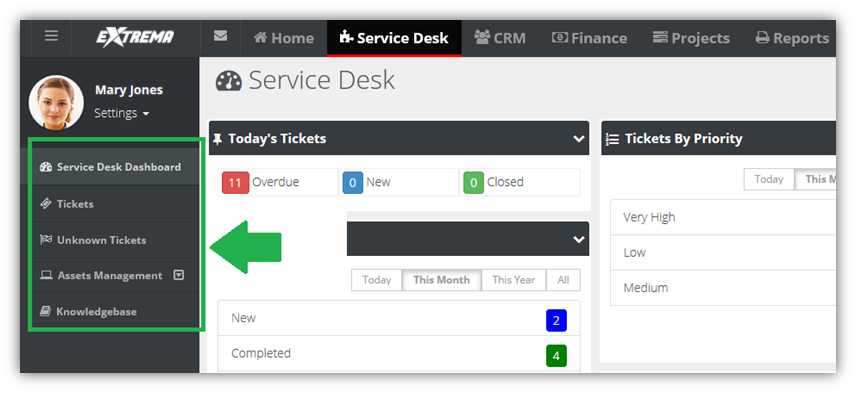Click the hamburger menu icon
Screen dimensions: 856x393
coord(51,37)
